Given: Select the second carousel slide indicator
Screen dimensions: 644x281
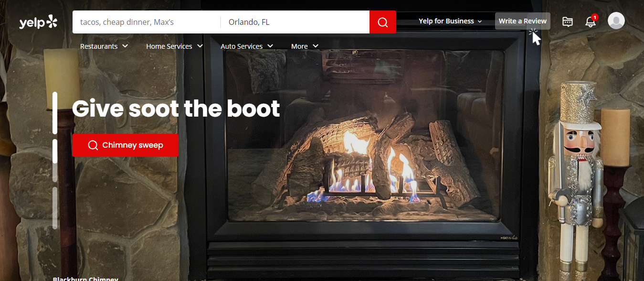Looking at the screenshot, I should pos(55,160).
